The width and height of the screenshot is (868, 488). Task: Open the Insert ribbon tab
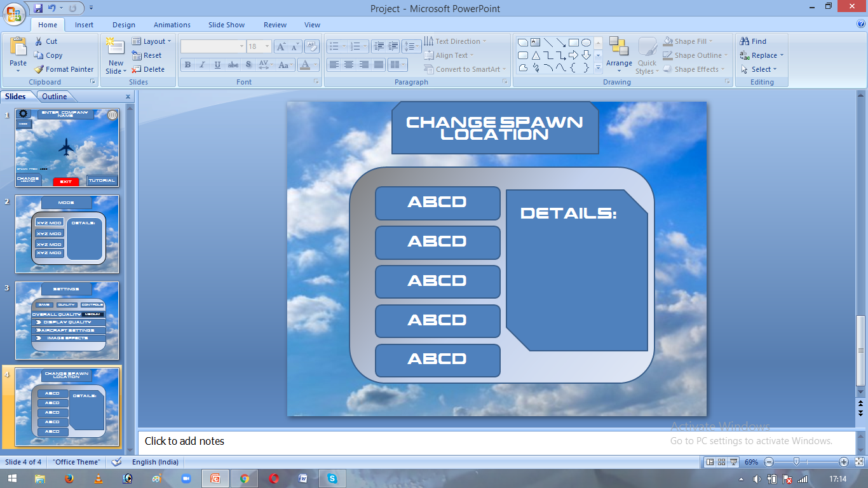click(84, 25)
